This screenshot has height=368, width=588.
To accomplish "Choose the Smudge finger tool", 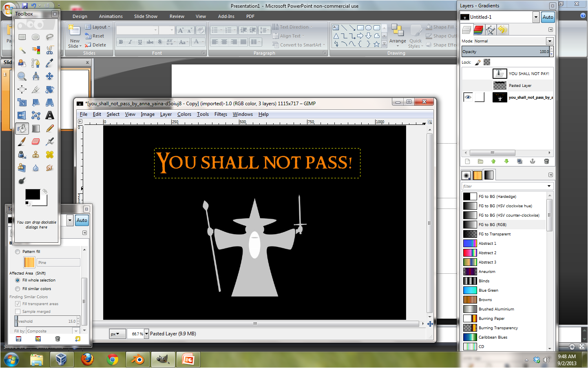I will (x=49, y=168).
